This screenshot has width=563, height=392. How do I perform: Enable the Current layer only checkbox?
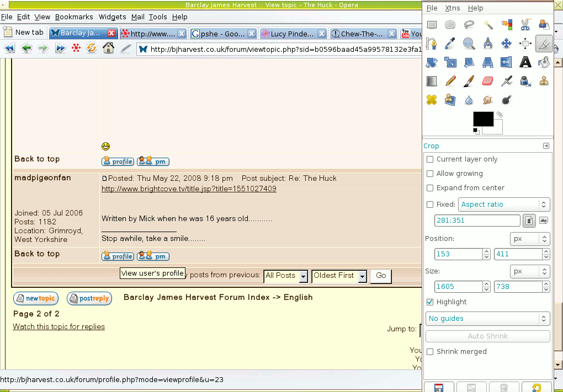coord(430,159)
